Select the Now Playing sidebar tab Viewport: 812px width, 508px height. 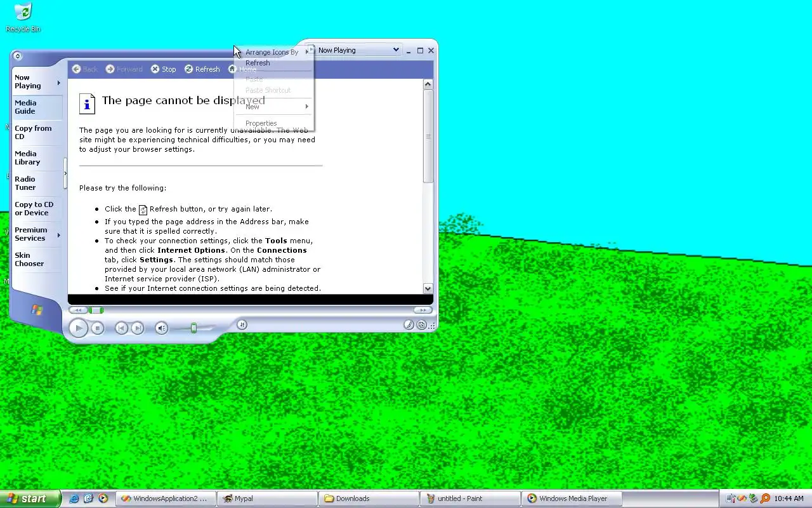[37, 82]
